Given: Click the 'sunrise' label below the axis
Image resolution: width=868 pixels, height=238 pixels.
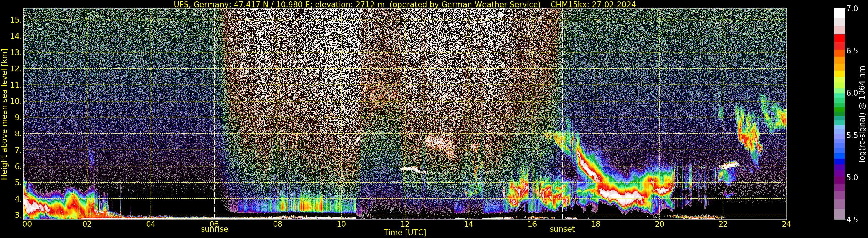Looking at the screenshot, I should (x=215, y=229).
